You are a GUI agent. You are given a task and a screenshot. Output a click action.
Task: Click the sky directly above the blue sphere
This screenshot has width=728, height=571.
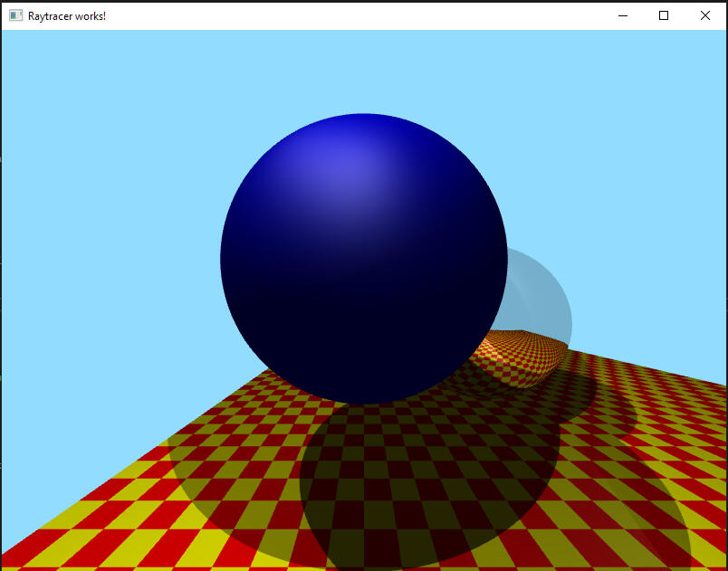363,72
